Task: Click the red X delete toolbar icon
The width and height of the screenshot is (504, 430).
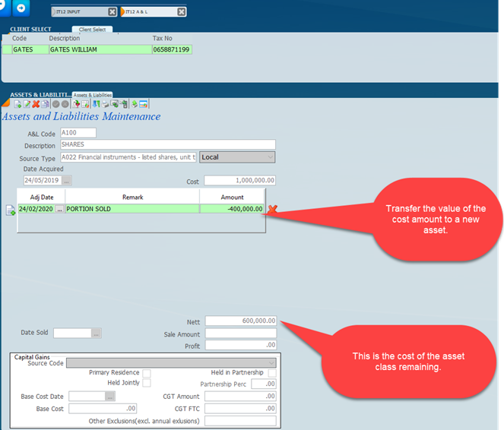Action: [36, 104]
